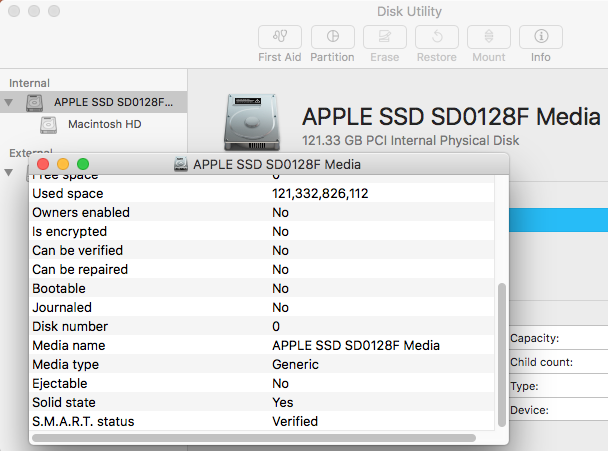Click the APPLE SSD SD0128F Media value

coord(356,345)
